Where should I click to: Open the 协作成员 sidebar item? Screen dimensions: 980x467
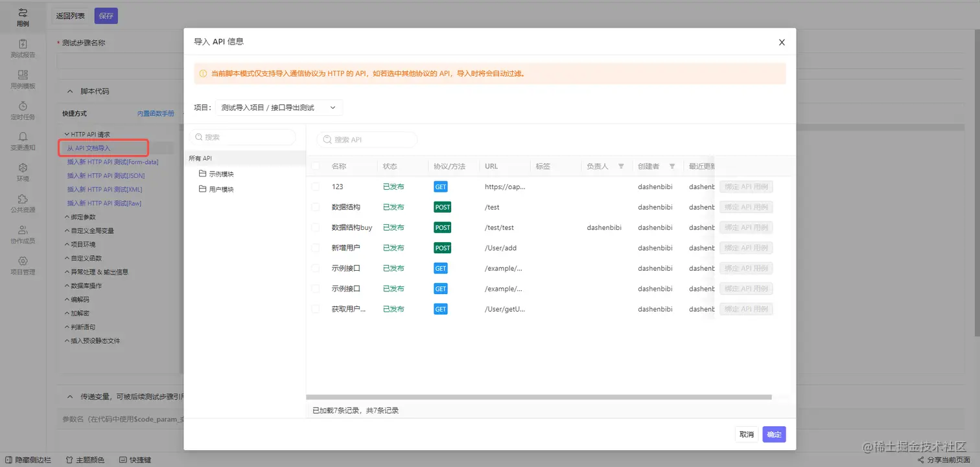(23, 234)
